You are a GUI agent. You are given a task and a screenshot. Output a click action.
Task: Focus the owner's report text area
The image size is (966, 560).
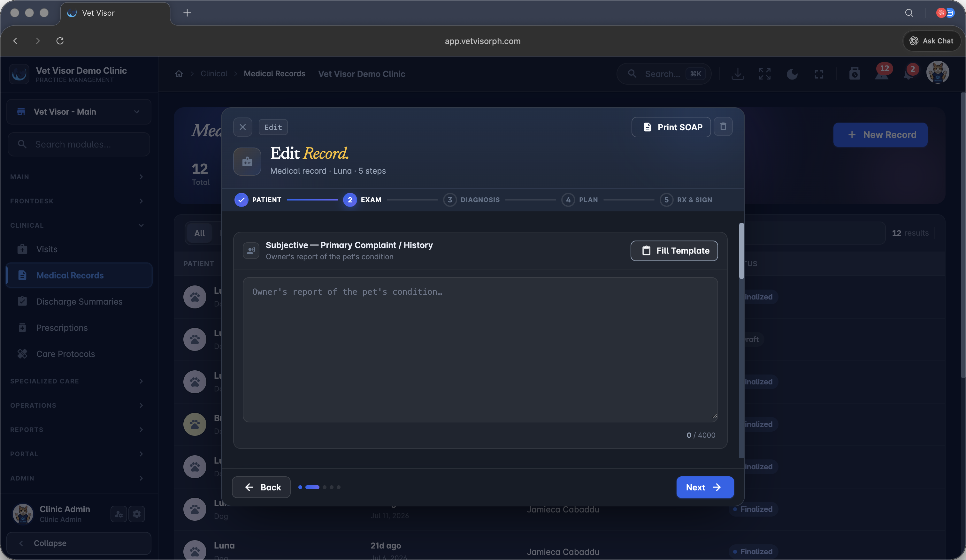(x=480, y=350)
